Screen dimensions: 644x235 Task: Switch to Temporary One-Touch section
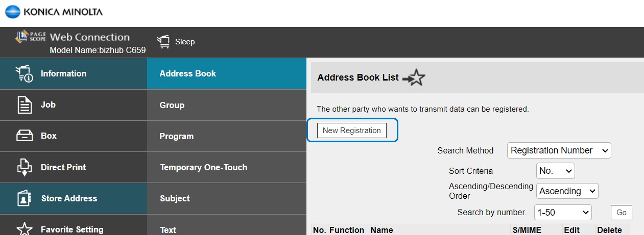point(203,167)
